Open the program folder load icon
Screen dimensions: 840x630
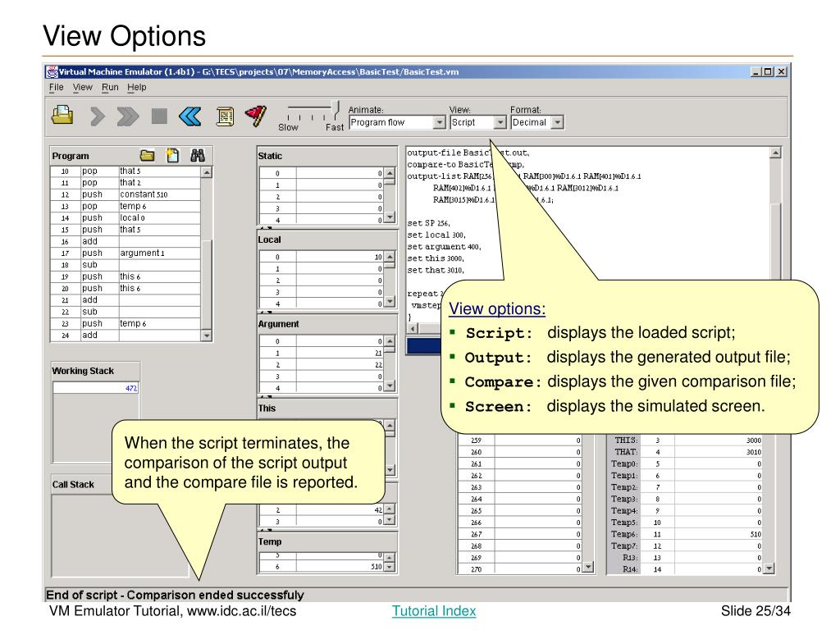[147, 155]
